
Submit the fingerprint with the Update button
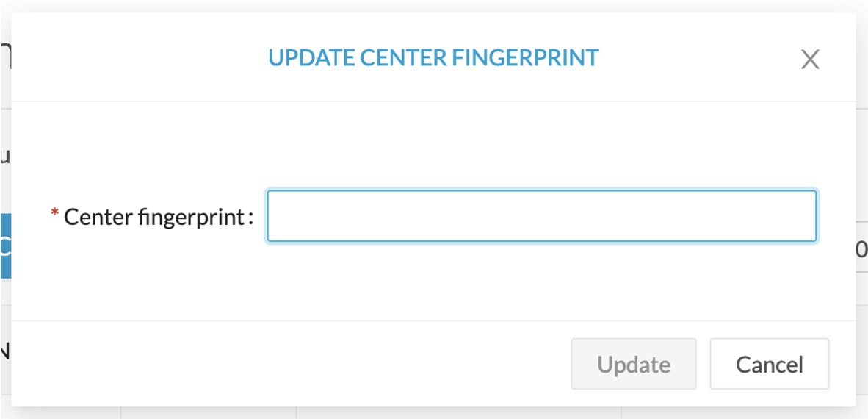tap(633, 365)
